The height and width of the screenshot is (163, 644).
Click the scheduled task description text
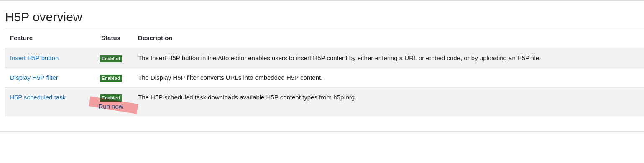click(247, 97)
